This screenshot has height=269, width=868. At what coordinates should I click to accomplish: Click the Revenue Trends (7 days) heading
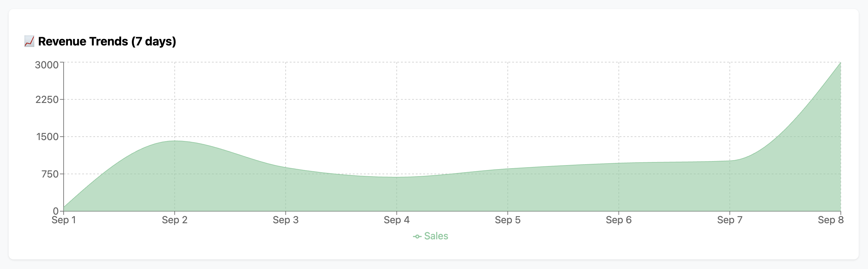[x=107, y=41]
